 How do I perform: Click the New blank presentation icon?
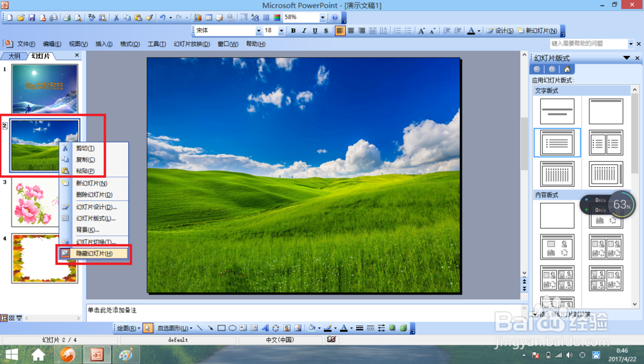point(10,17)
